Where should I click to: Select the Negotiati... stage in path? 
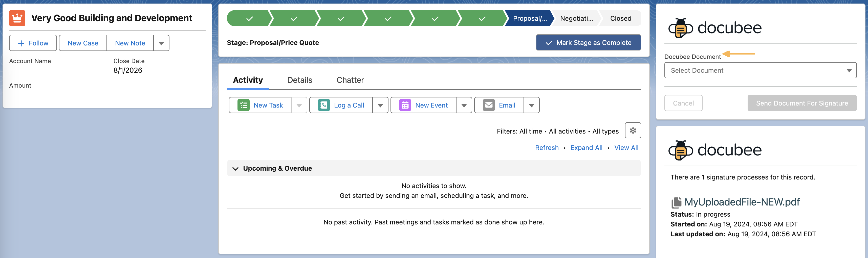[576, 18]
